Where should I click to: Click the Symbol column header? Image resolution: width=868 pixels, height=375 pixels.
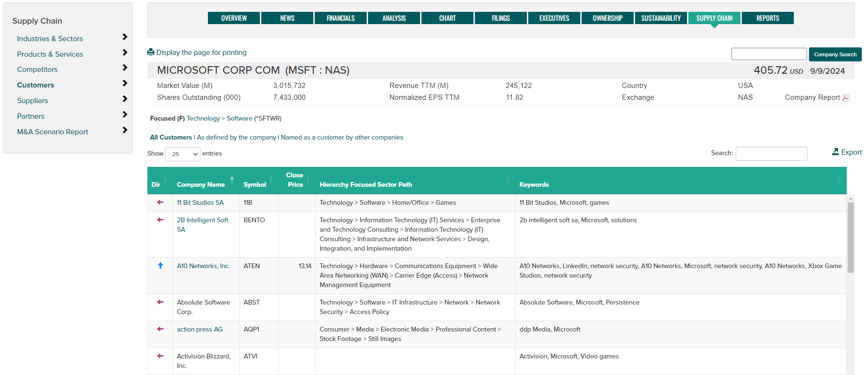[x=255, y=184]
